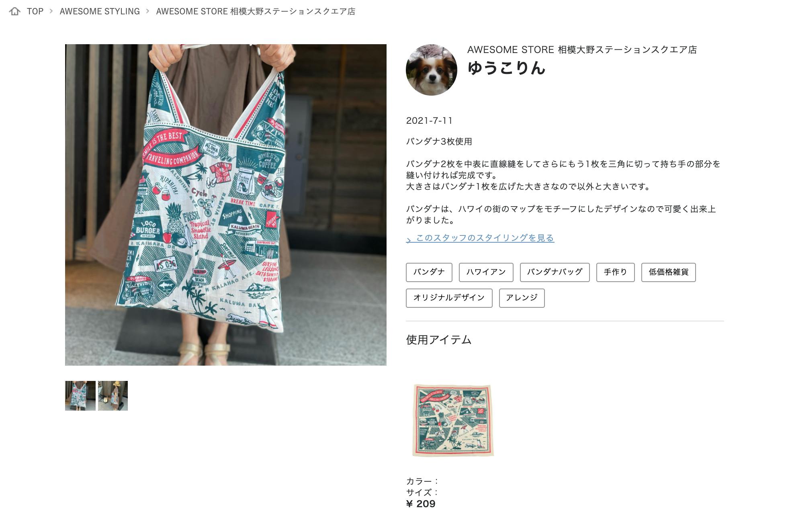Select the 低価格雑貨 tag
The width and height of the screenshot is (790, 532).
tap(668, 272)
